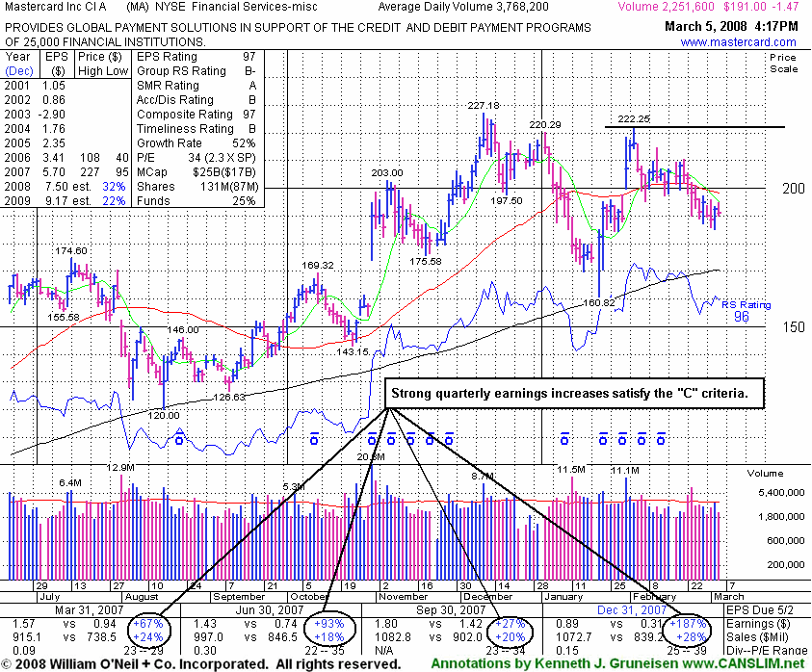Select the 220.29 price label
Image resolution: width=812 pixels, height=672 pixels.
545,125
